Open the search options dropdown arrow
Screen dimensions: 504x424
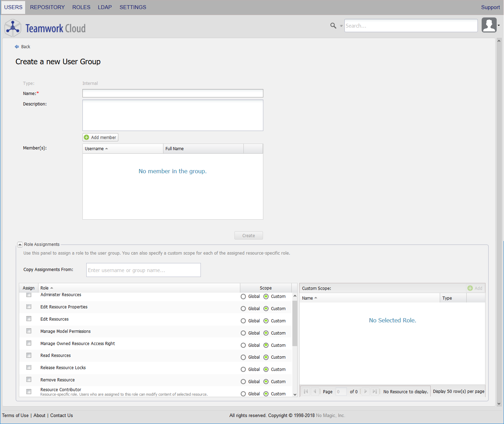341,26
